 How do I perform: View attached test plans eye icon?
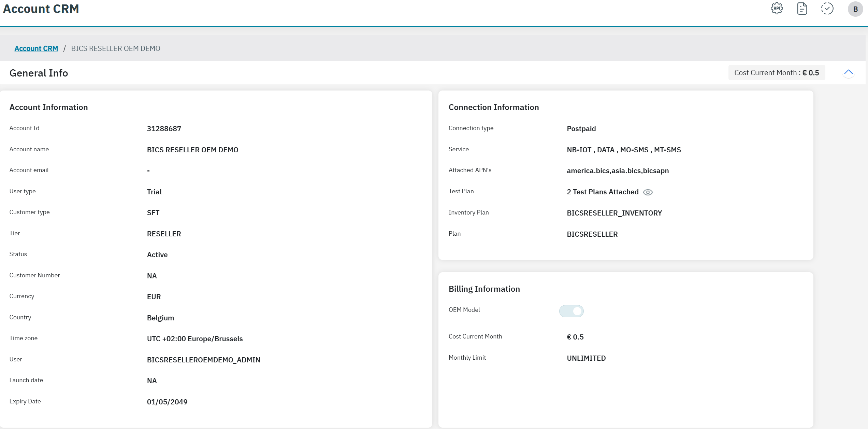coord(648,192)
